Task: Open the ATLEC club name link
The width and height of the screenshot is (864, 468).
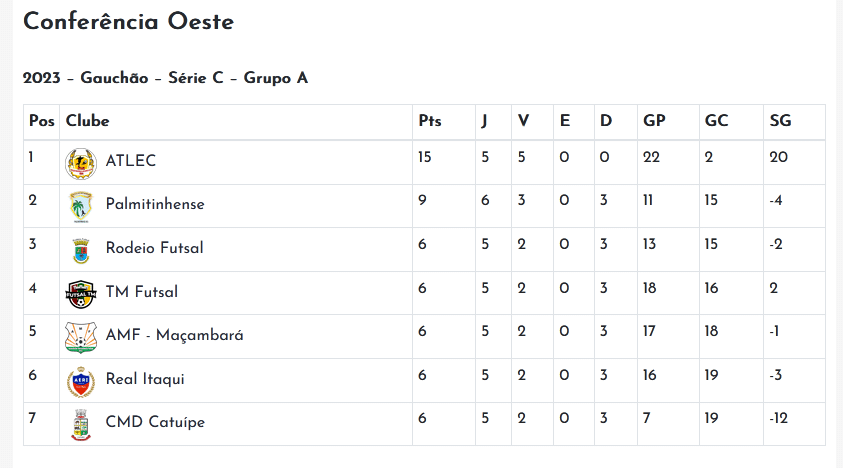Action: (x=131, y=160)
